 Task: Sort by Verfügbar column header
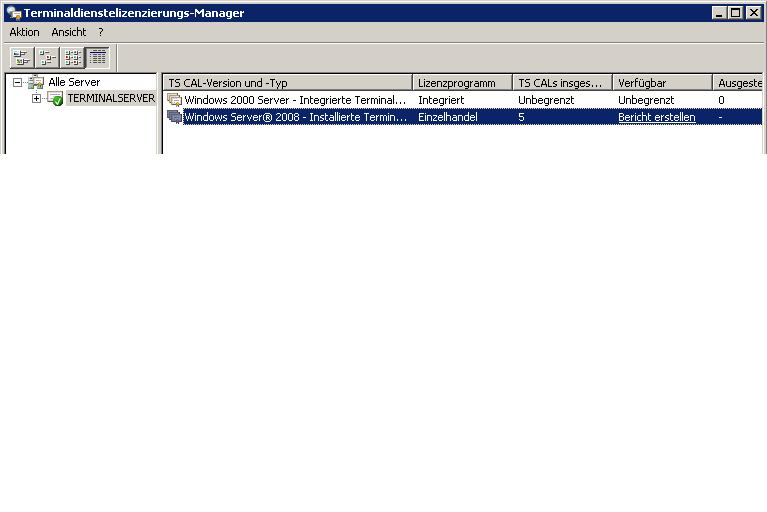(x=663, y=83)
